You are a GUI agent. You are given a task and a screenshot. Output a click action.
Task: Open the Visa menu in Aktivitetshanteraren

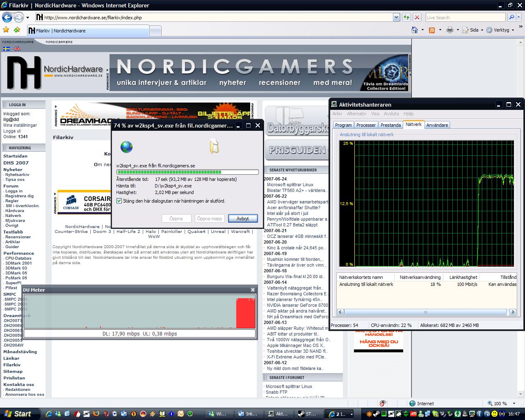(x=375, y=114)
